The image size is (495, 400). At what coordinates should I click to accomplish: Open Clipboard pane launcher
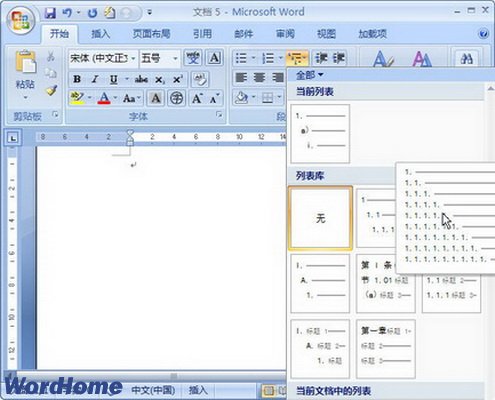click(55, 115)
